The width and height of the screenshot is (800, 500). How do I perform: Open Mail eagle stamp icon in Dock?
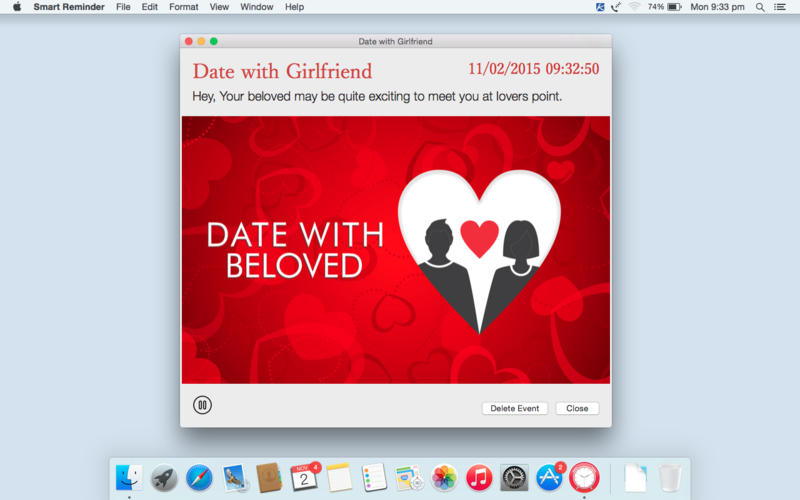(234, 478)
